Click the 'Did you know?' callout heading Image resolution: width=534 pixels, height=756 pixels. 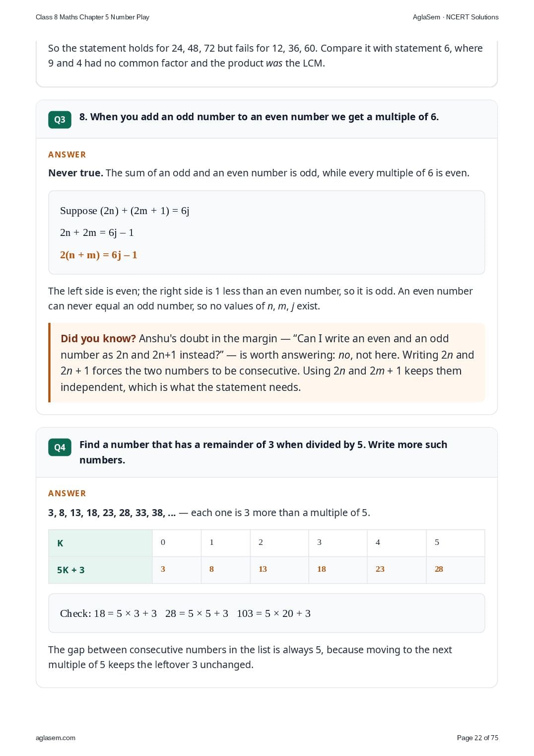pyautogui.click(x=98, y=339)
